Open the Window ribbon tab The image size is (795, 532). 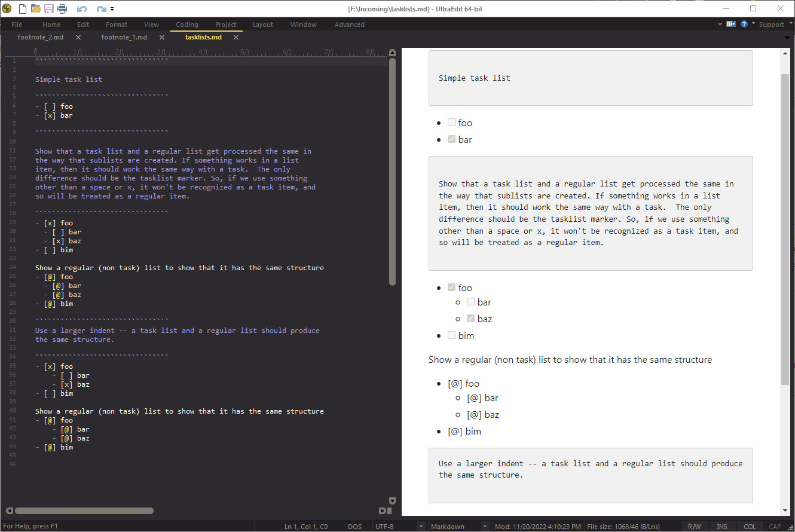(x=304, y=25)
